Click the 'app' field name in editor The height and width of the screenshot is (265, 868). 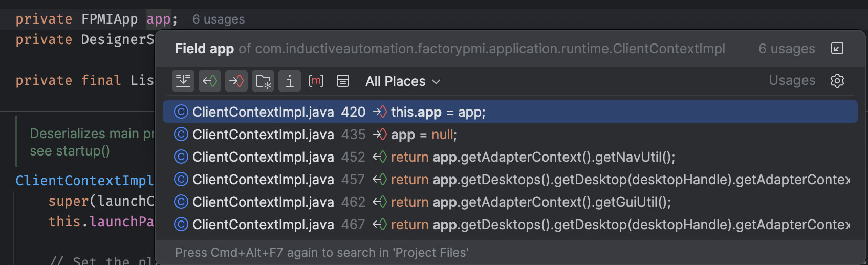(x=158, y=19)
